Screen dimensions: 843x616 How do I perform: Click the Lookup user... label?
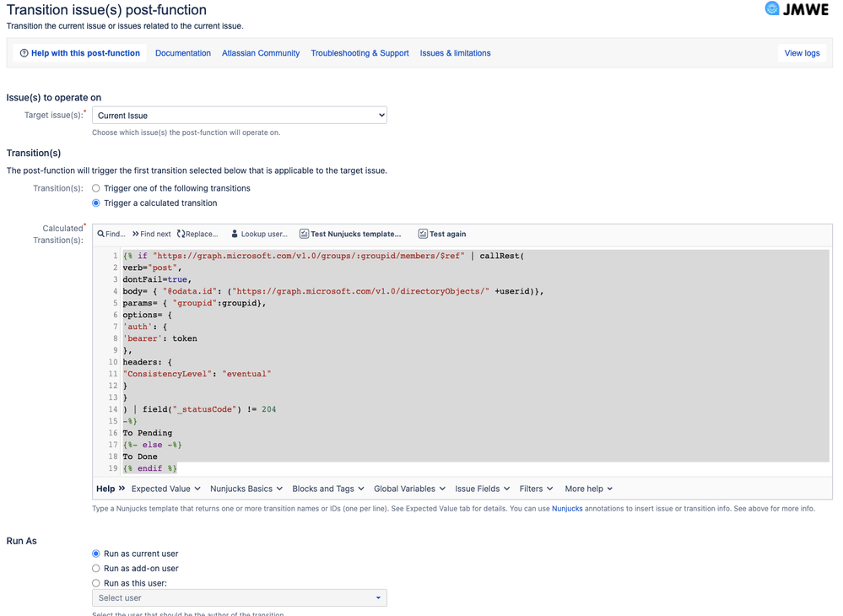[264, 234]
